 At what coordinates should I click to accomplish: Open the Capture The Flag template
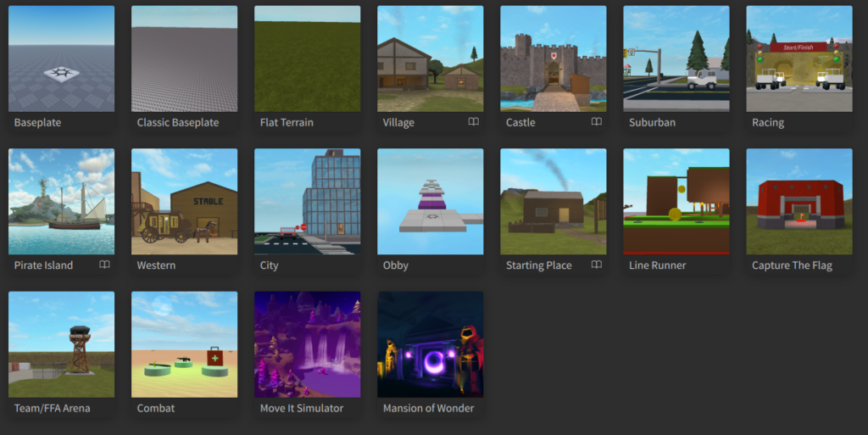(798, 201)
